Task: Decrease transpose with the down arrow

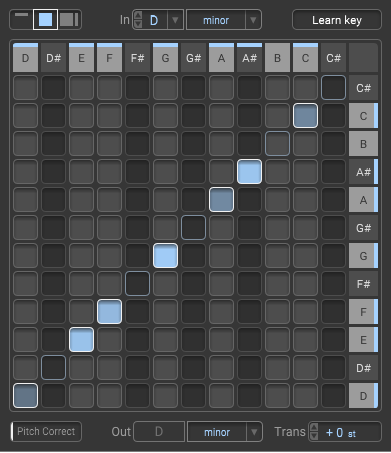Action: (x=314, y=436)
